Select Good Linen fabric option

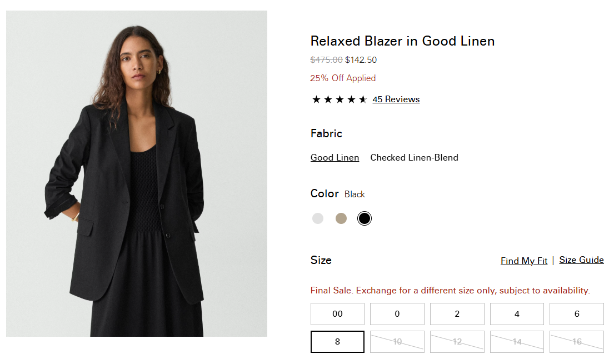[x=335, y=157]
